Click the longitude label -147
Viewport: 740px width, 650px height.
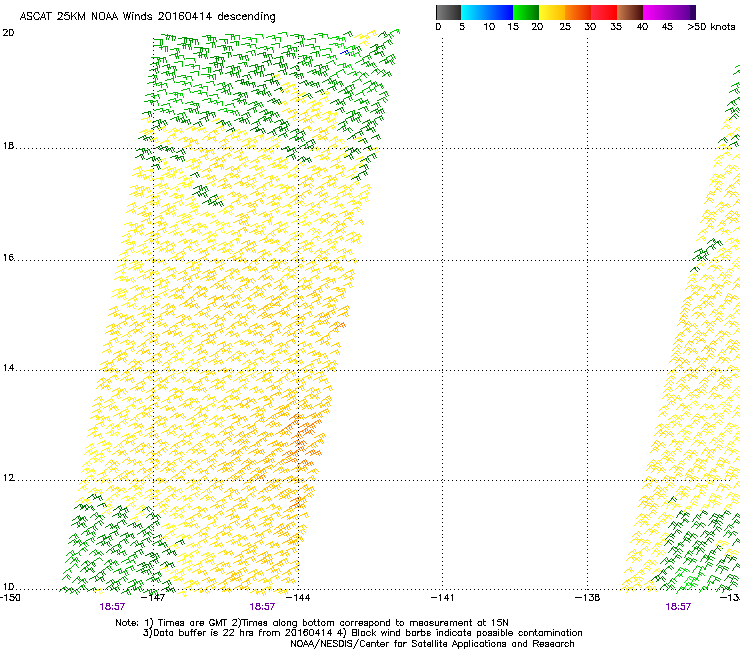[153, 598]
